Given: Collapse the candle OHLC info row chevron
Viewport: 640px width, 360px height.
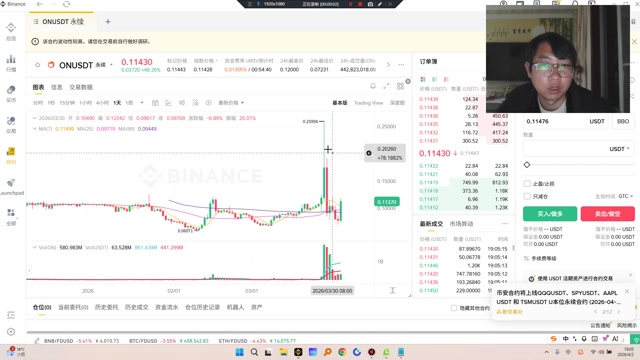Looking at the screenshot, I should [35, 118].
